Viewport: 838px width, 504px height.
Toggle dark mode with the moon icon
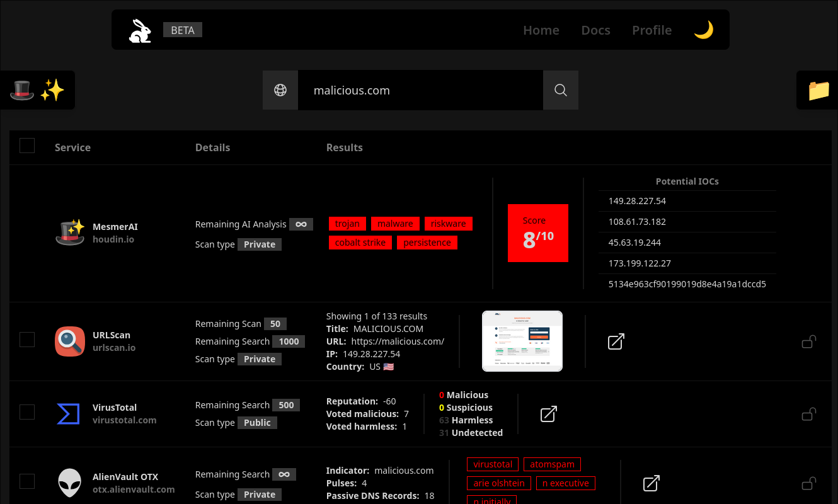click(703, 30)
